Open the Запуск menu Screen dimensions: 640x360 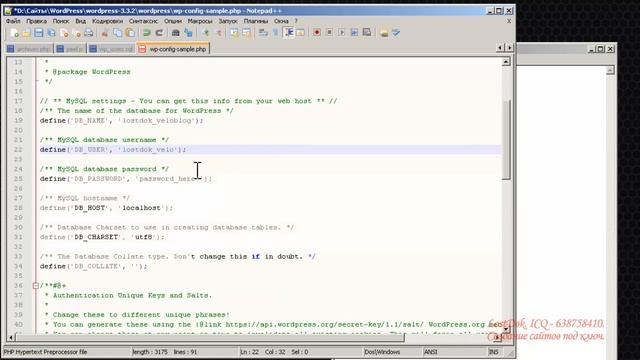coord(228,21)
